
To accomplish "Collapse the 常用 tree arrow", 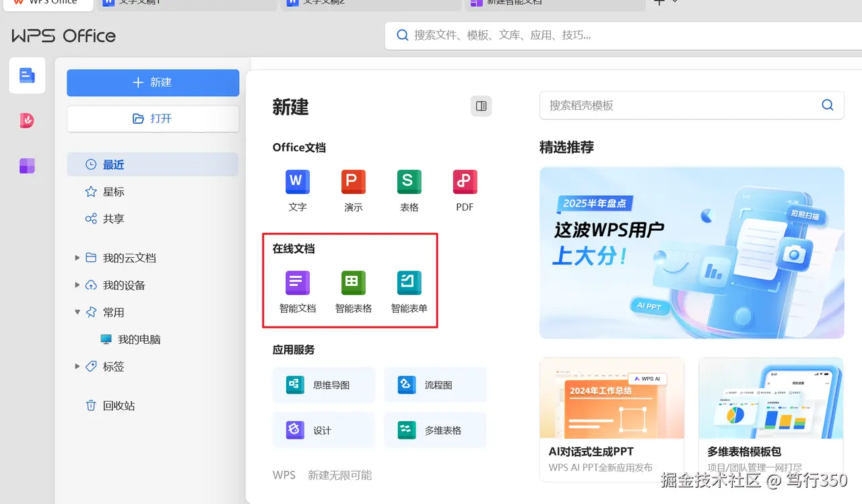I will (77, 312).
